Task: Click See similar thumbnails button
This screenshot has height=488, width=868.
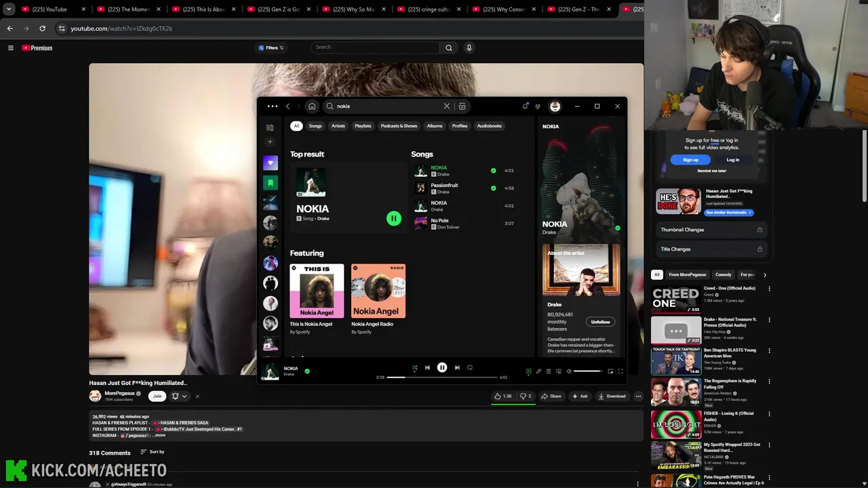Action: [x=729, y=212]
